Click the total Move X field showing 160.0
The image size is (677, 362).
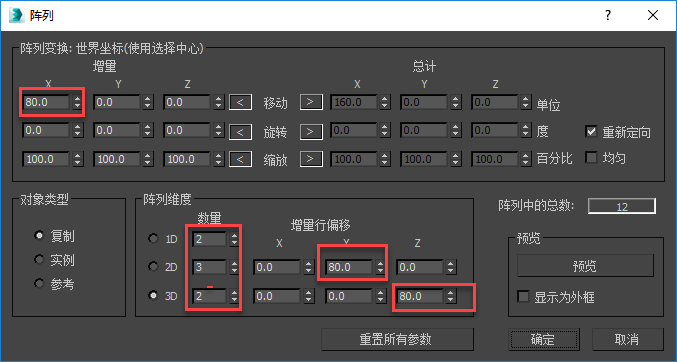pyautogui.click(x=354, y=102)
